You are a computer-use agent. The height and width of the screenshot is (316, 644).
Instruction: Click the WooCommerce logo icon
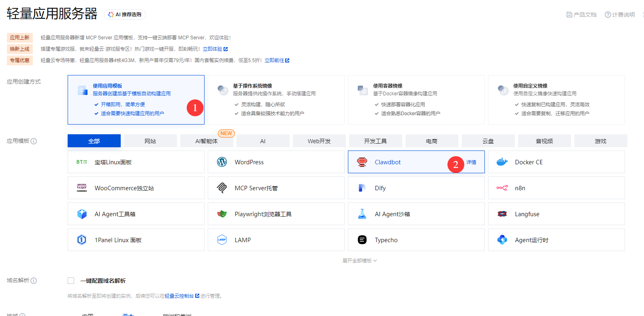[82, 188]
